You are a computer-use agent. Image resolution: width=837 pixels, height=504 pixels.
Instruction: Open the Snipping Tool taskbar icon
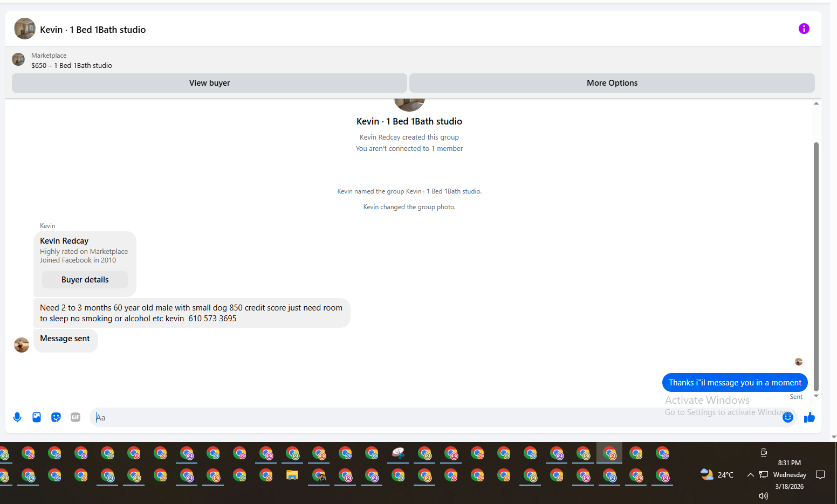click(x=398, y=453)
